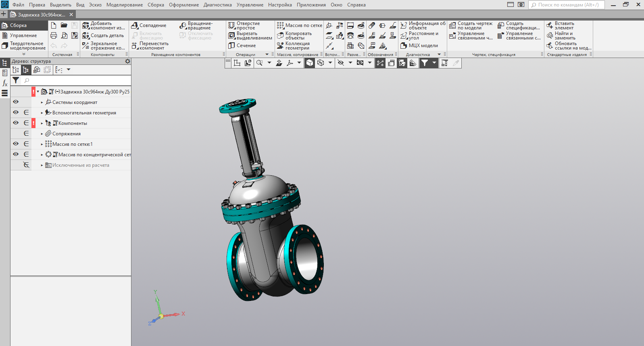The height and width of the screenshot is (346, 644).
Task: Toggle visibility eye of Вспомогательная геометрия
Action: pos(16,112)
